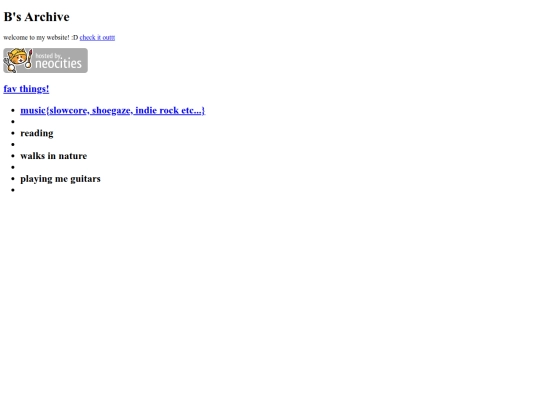
Task: Open the "check it out" link
Action: [x=97, y=38]
